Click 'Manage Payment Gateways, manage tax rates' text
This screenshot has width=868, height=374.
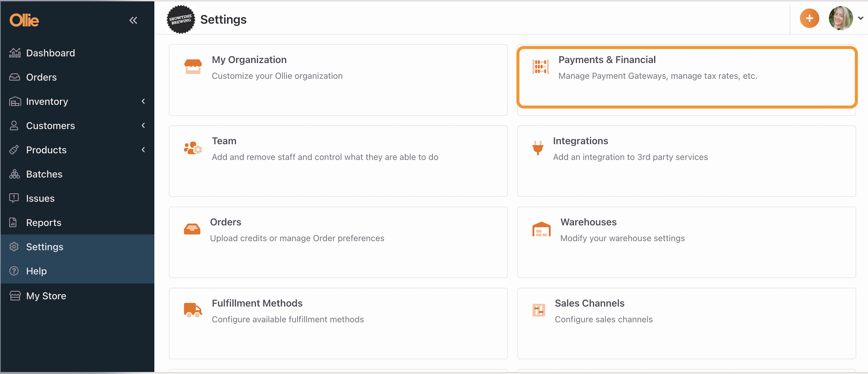(x=658, y=76)
